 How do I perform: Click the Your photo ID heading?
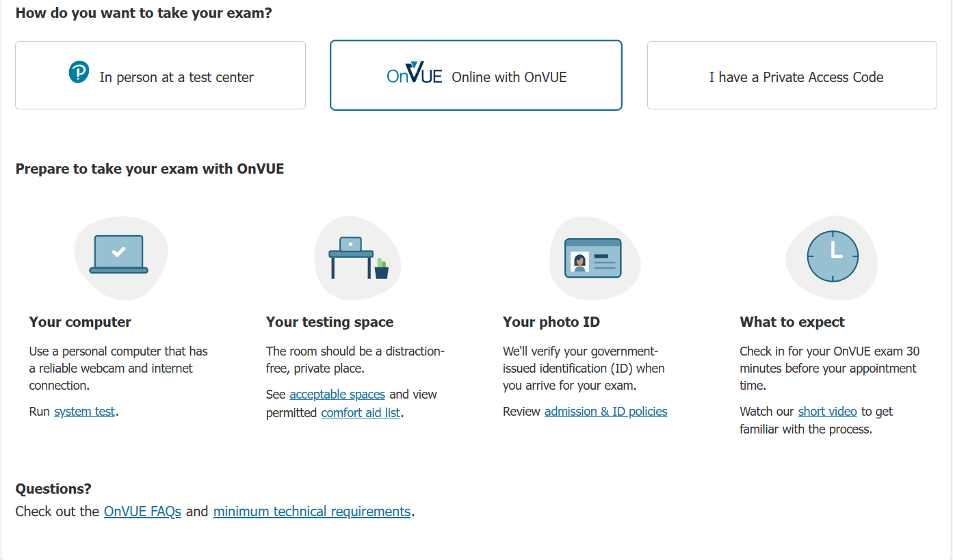point(551,322)
